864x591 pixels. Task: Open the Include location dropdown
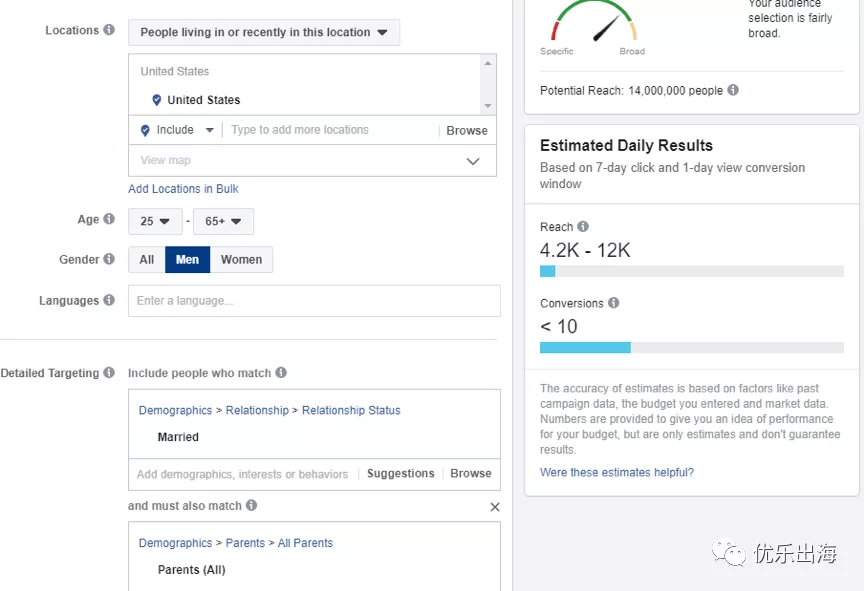[177, 130]
